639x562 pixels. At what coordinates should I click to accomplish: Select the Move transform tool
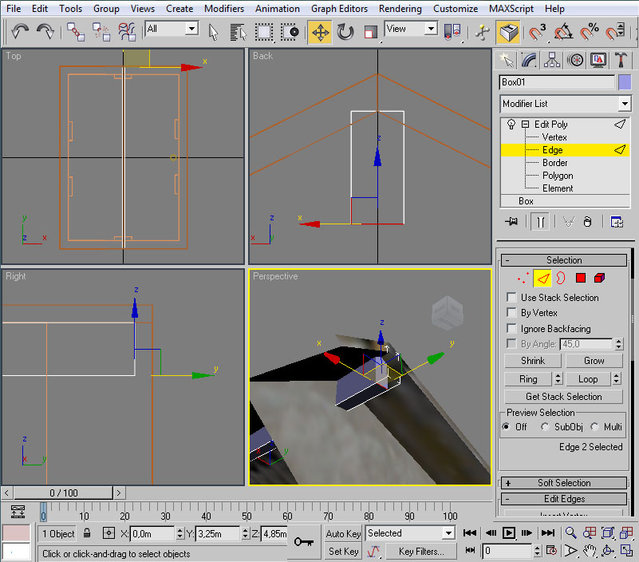(320, 31)
